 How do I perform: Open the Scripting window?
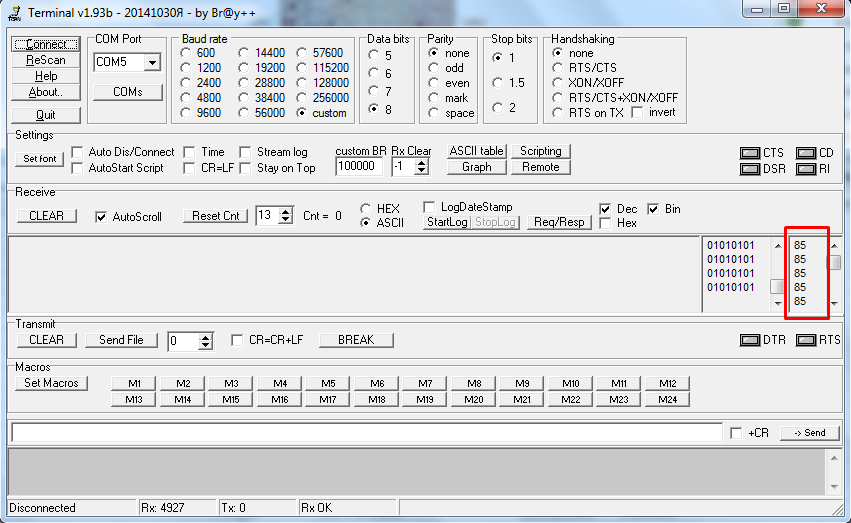(541, 151)
